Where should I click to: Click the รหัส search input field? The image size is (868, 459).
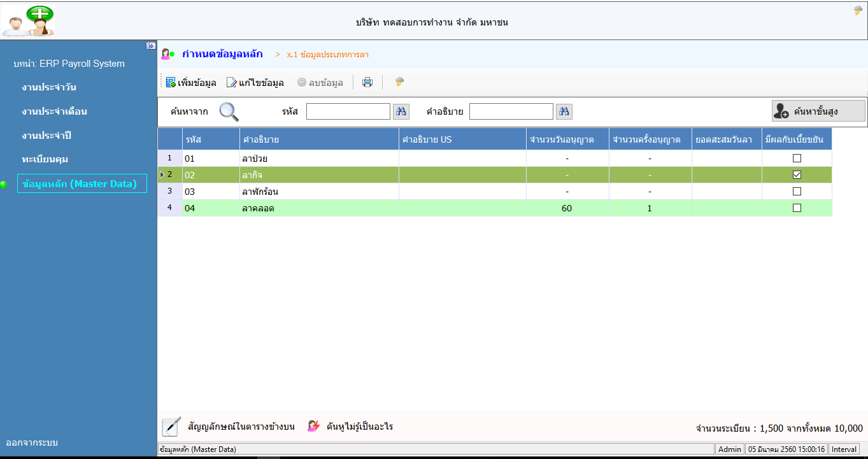(348, 111)
